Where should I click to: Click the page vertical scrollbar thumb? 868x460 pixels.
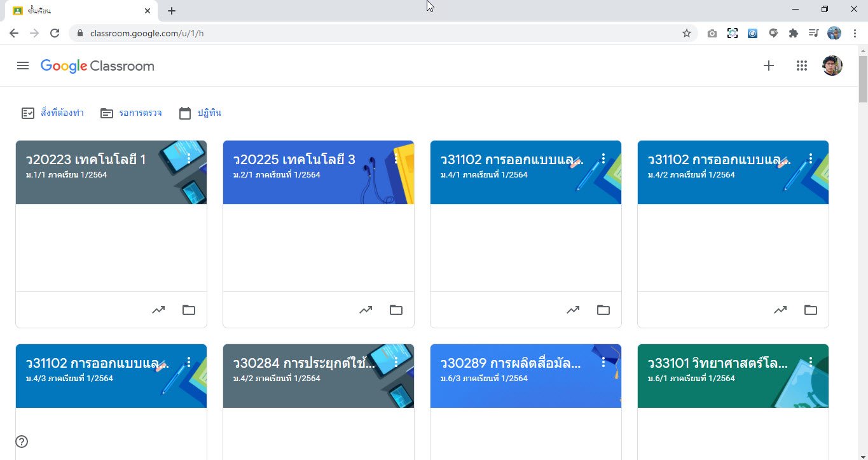click(x=863, y=79)
